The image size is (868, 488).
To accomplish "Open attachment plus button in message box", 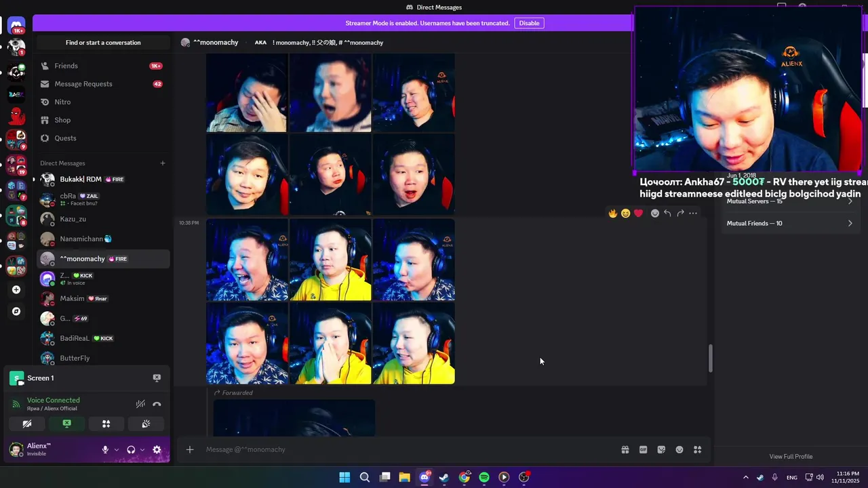I will click(x=190, y=449).
